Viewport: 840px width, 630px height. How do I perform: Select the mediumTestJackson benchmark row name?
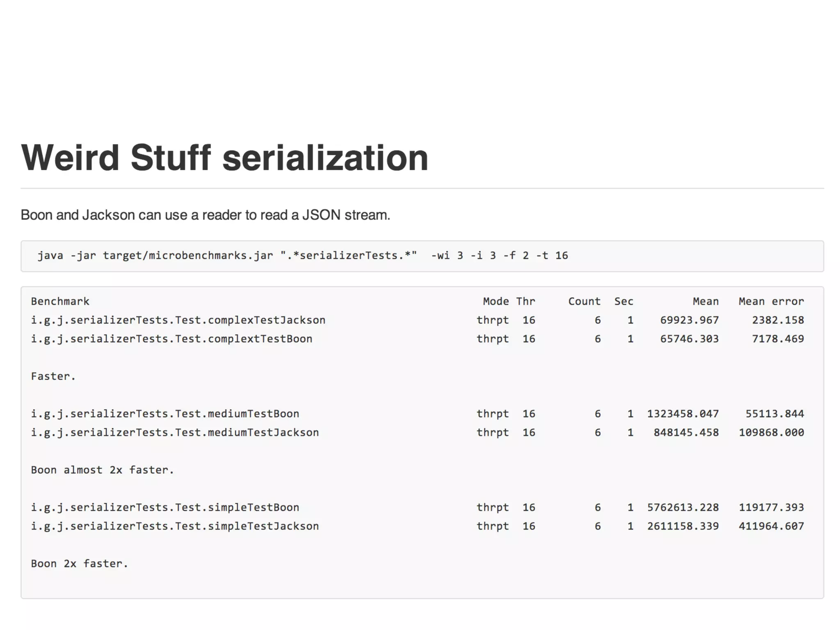pos(175,432)
